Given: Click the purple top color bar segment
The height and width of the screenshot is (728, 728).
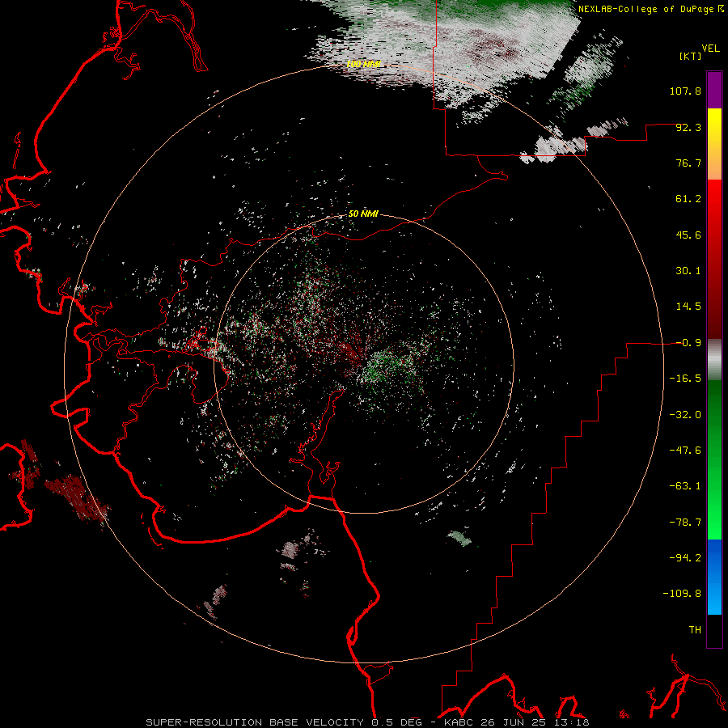Looking at the screenshot, I should click(x=714, y=90).
